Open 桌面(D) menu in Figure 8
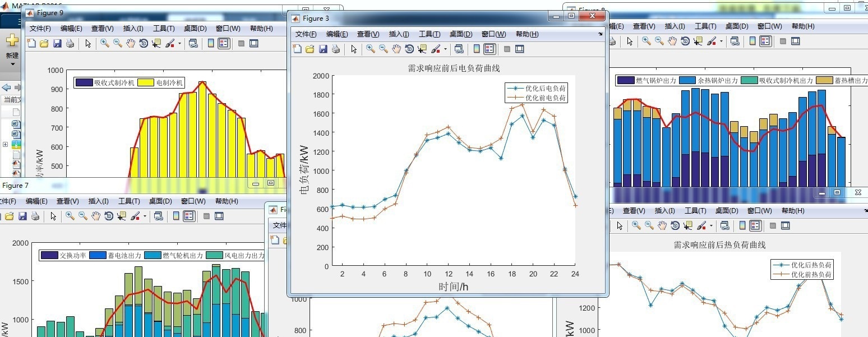868x337 pixels. [x=737, y=26]
